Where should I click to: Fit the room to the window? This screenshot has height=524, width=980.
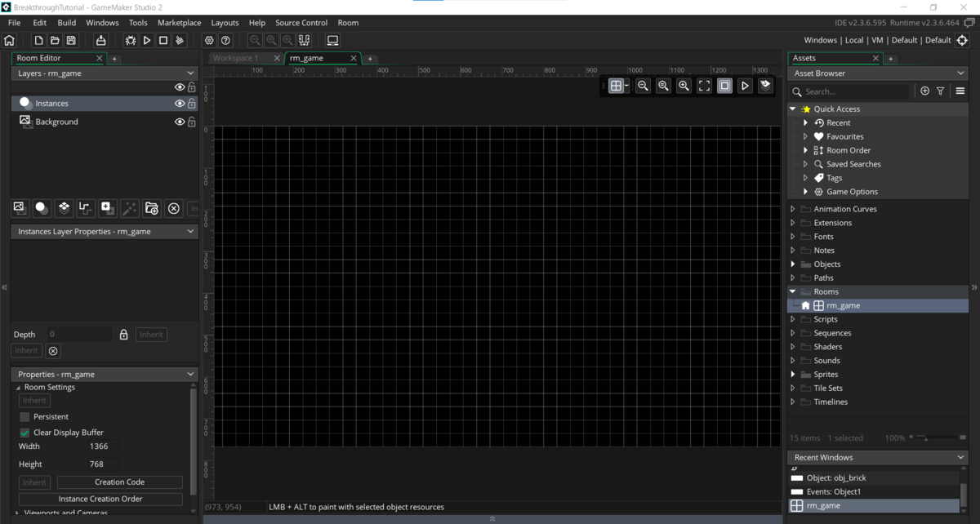(x=704, y=85)
